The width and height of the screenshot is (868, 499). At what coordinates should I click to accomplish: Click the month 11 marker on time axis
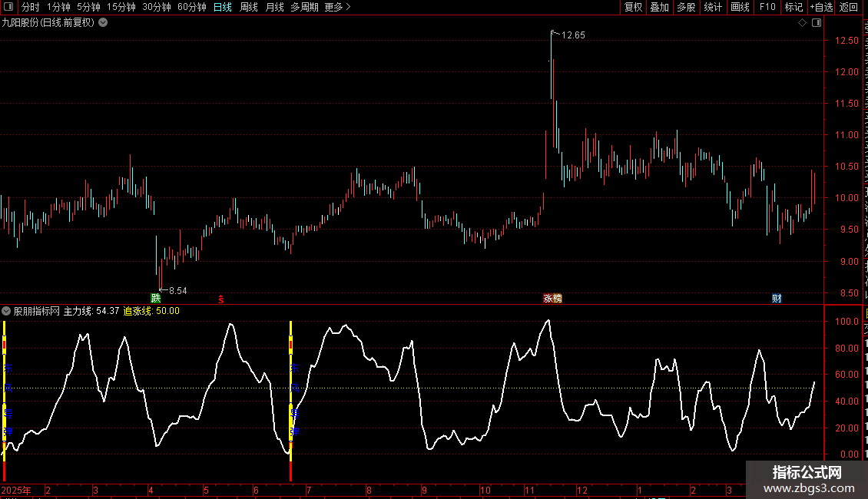coord(529,490)
